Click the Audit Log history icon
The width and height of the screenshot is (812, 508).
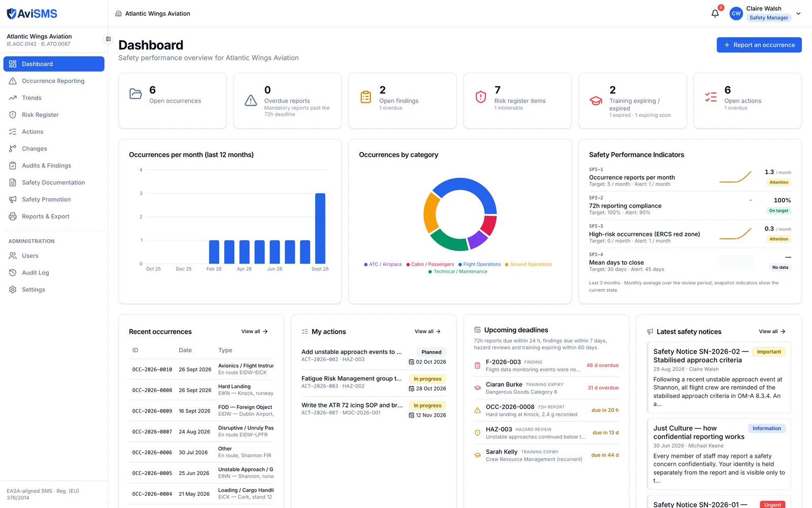(x=13, y=273)
